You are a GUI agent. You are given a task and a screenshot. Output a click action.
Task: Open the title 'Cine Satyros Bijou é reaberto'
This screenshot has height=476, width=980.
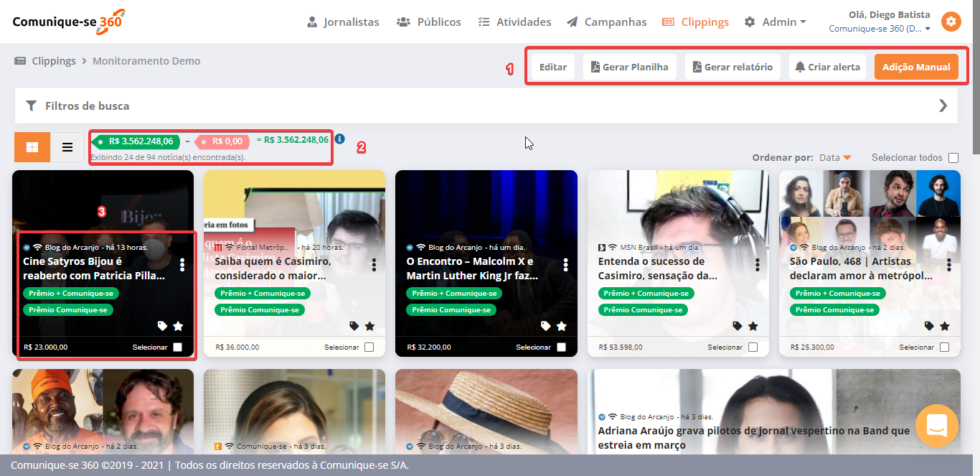[x=94, y=268]
